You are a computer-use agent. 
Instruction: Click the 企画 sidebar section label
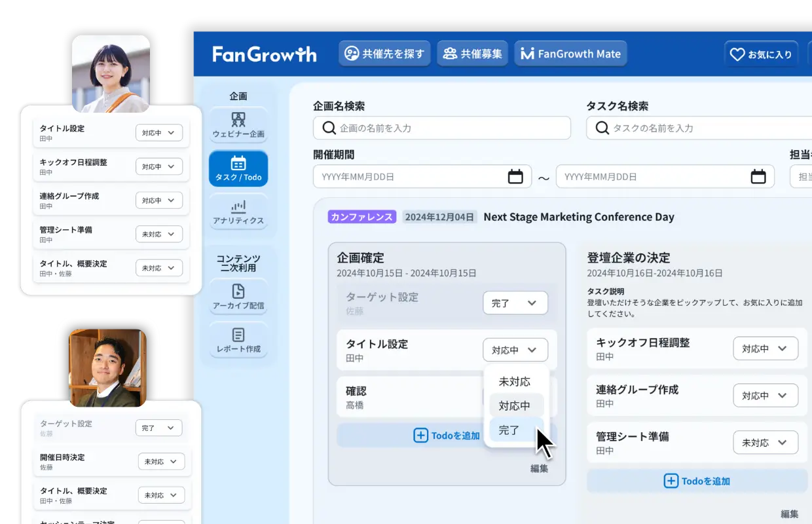point(238,96)
